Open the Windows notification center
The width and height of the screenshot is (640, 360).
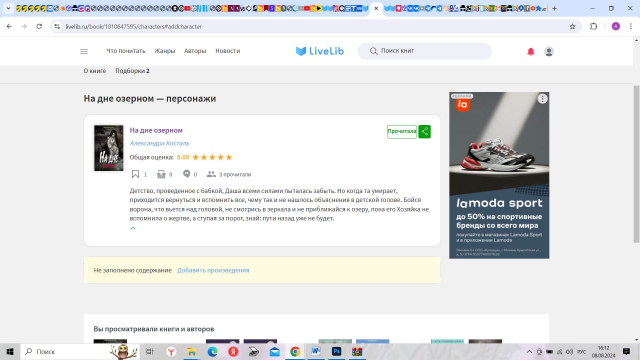627,352
